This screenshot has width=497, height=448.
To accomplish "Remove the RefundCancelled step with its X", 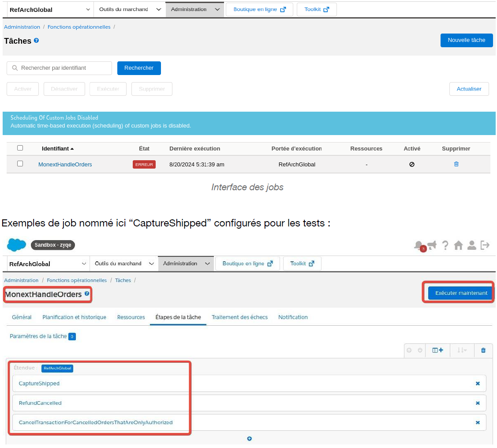I will (478, 403).
